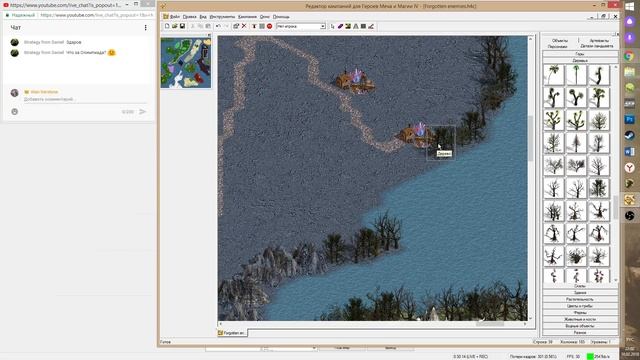Expand the Скалы category bar
Viewport: 640px width, 360px height.
click(x=580, y=286)
